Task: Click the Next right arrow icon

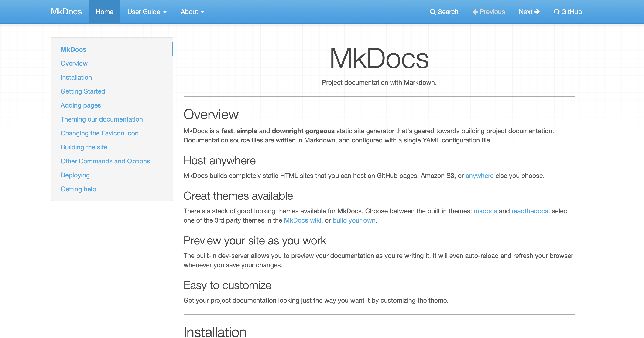Action: [537, 12]
